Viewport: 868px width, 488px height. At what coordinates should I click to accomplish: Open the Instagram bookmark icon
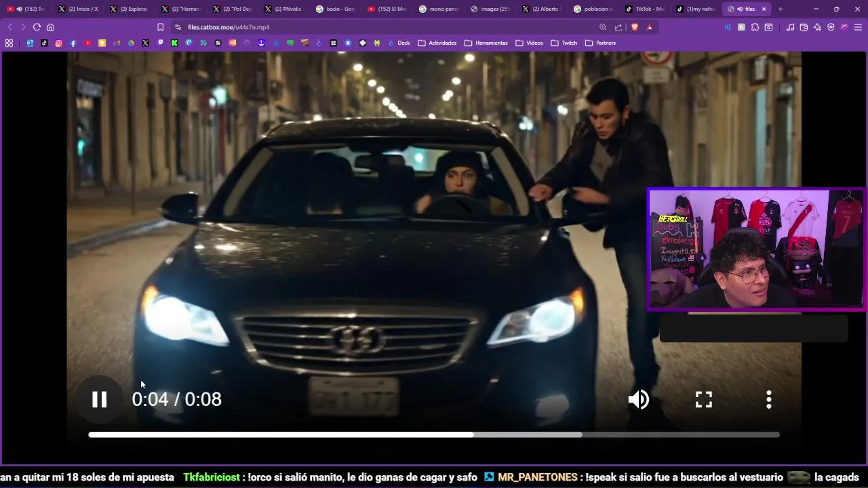59,43
